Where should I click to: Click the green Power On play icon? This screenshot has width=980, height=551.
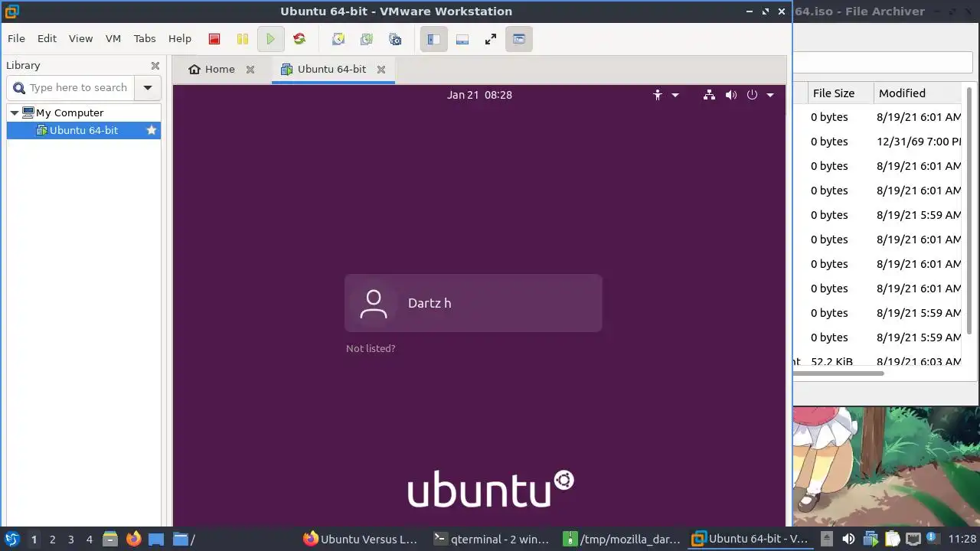coord(270,39)
